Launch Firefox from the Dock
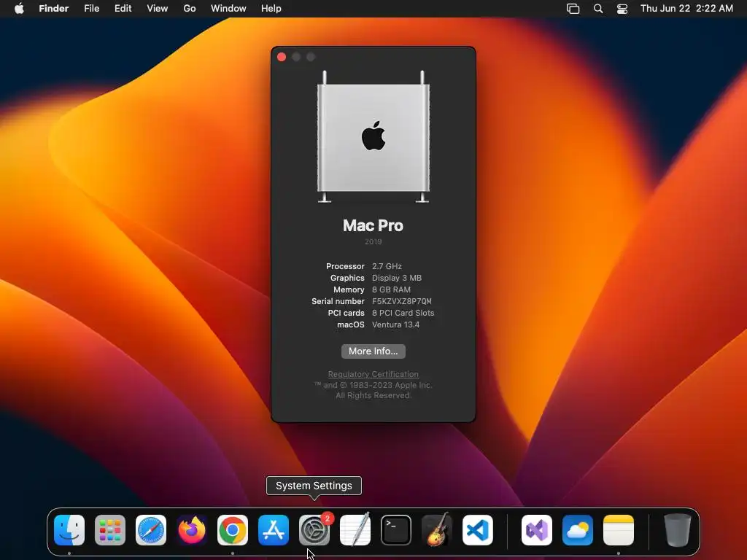The width and height of the screenshot is (747, 560). tap(192, 530)
